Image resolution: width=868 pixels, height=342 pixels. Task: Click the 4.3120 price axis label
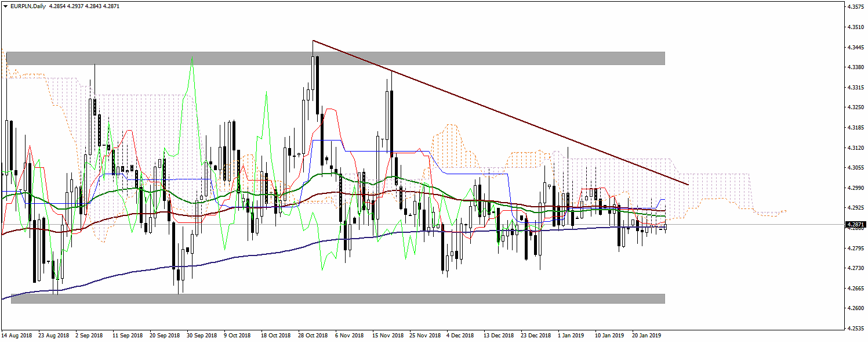(x=855, y=147)
